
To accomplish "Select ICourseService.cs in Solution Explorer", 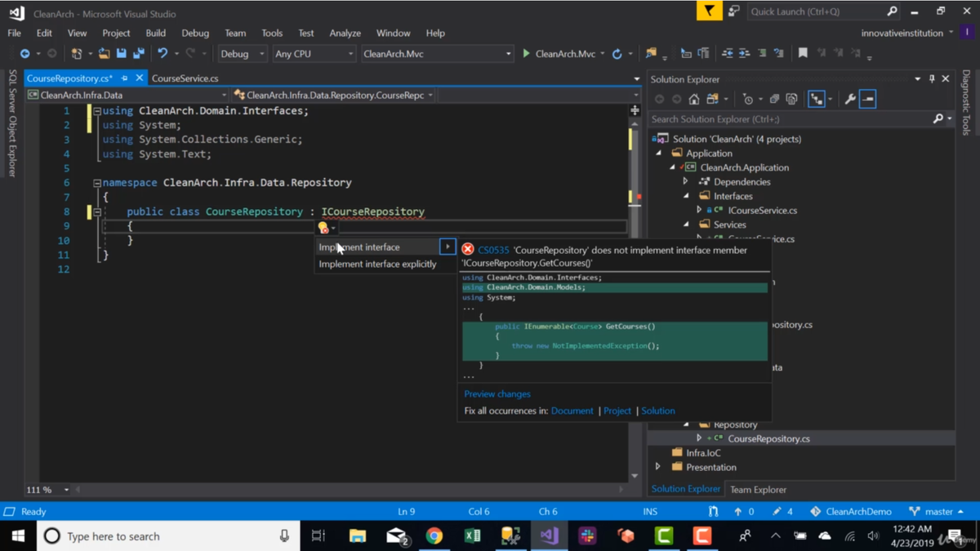I will click(763, 211).
